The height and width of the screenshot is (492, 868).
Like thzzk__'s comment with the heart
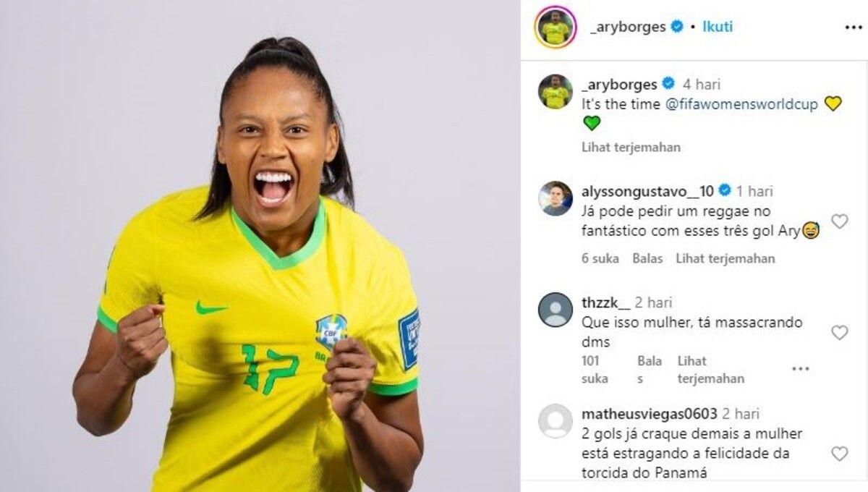(x=839, y=333)
